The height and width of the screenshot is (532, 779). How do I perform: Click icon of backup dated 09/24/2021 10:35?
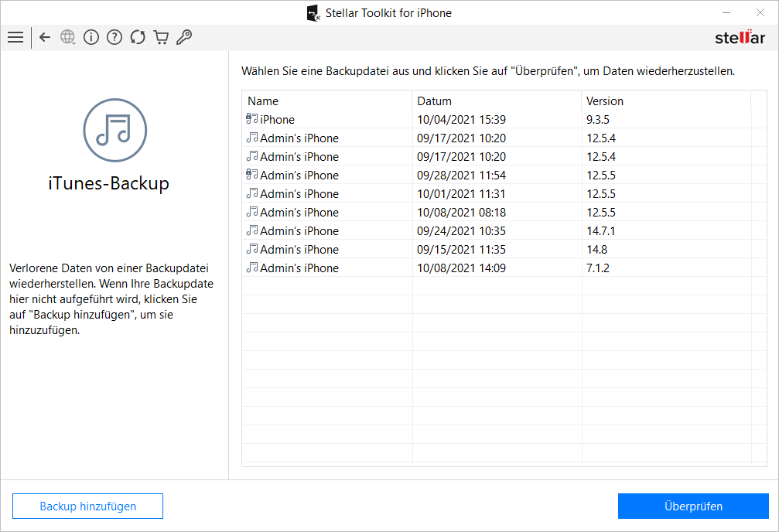click(252, 230)
